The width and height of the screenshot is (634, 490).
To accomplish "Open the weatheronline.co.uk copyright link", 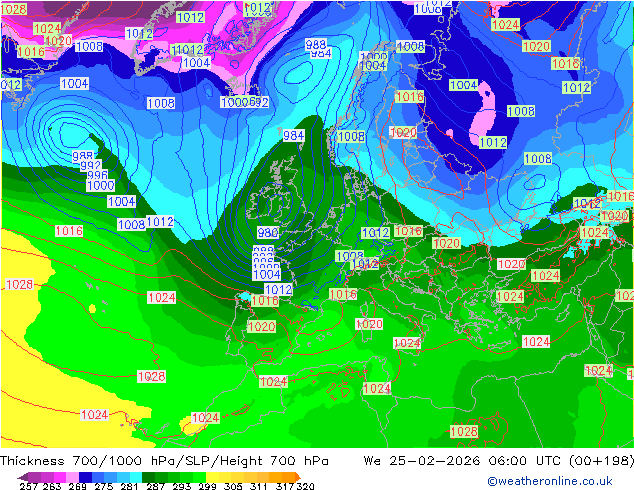I will pos(550,481).
